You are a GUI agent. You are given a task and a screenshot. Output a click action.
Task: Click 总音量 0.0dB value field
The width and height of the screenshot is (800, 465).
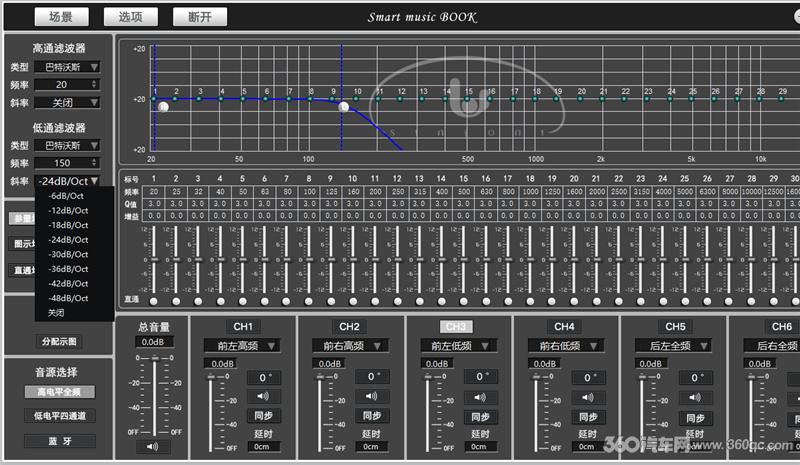coord(154,342)
